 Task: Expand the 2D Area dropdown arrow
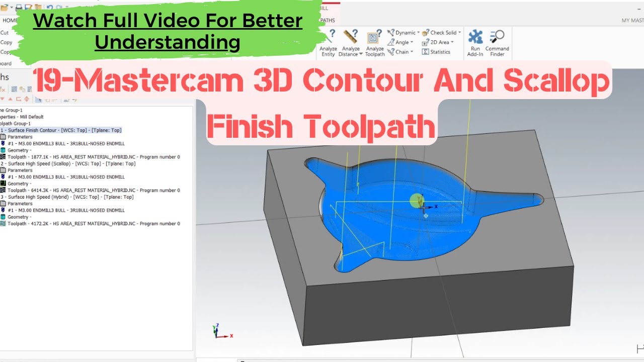[452, 42]
